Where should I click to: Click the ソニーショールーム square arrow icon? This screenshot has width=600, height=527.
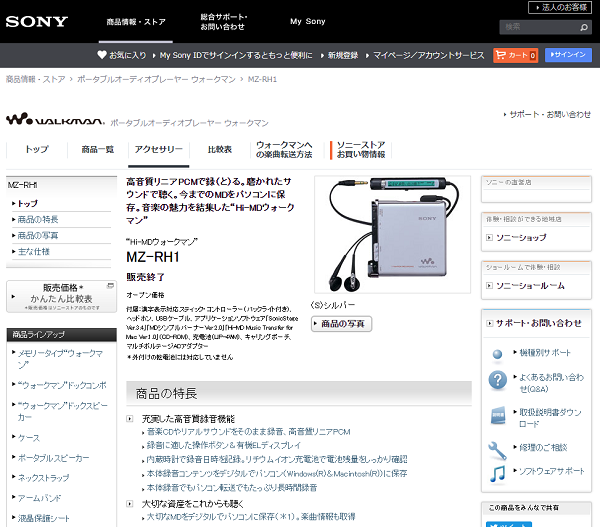click(x=489, y=286)
